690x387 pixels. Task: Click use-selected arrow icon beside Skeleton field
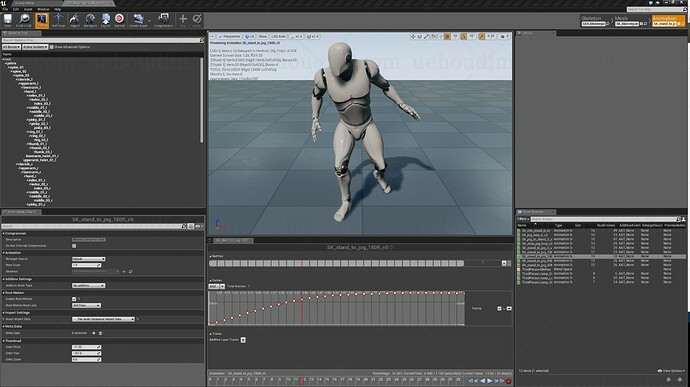click(124, 272)
